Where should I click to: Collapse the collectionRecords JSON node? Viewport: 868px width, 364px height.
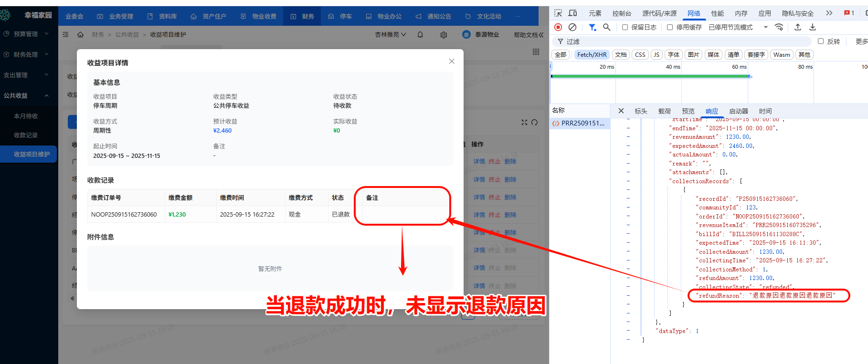[x=628, y=181]
